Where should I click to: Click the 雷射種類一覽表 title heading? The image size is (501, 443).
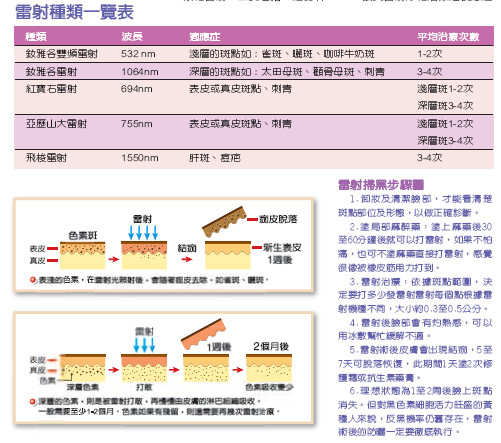(x=74, y=12)
